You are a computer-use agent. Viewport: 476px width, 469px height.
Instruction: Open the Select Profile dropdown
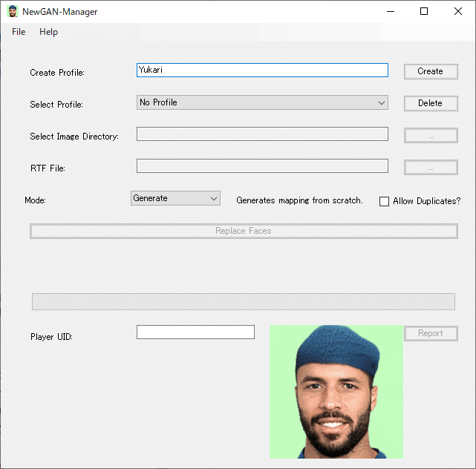pos(262,102)
